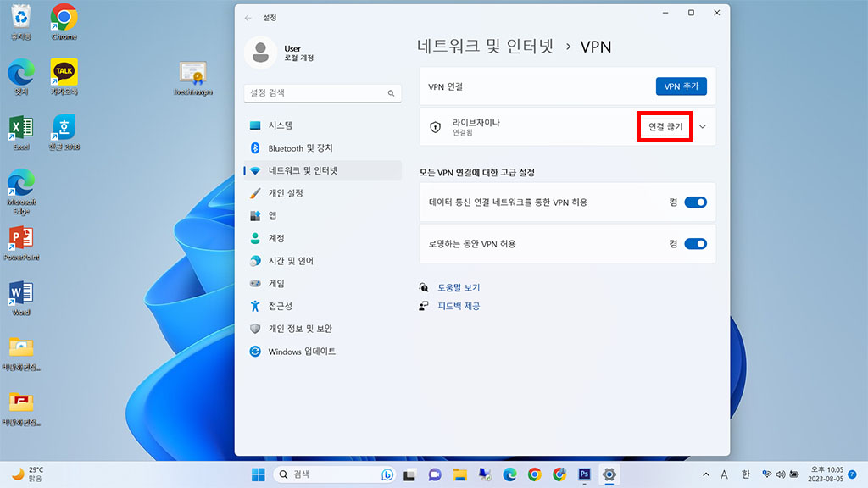Click the network icon in the system tray
The width and height of the screenshot is (868, 488).
click(x=766, y=474)
